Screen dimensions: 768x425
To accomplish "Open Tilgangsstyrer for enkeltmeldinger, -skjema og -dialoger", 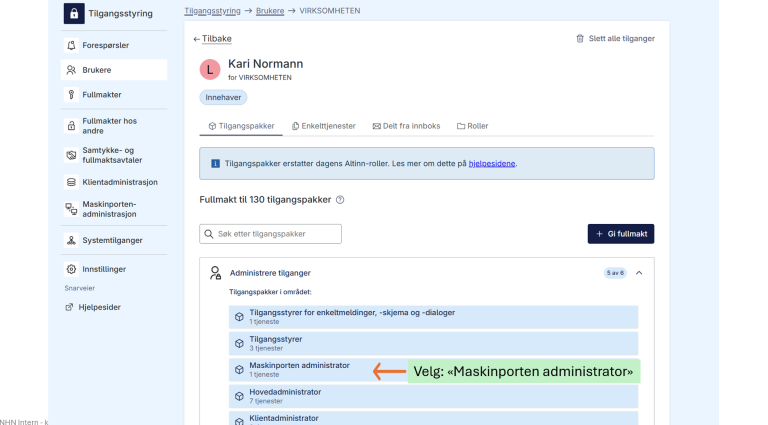I will point(433,317).
